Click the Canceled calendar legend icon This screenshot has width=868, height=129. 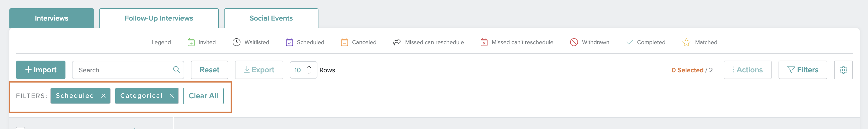coord(344,42)
